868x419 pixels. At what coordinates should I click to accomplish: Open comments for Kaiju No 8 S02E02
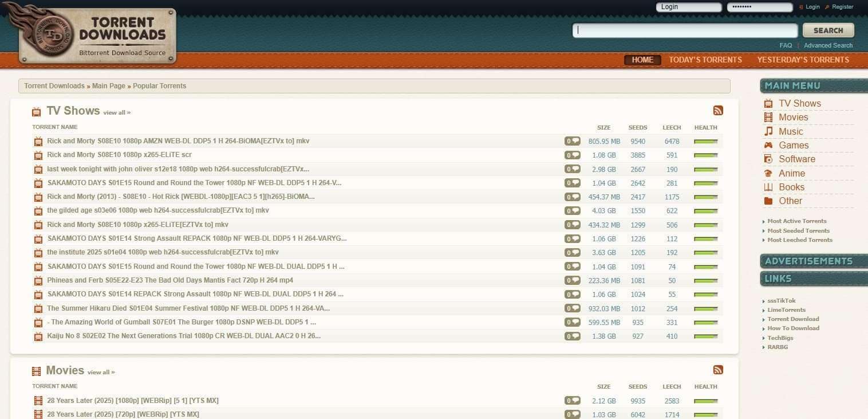(x=573, y=336)
